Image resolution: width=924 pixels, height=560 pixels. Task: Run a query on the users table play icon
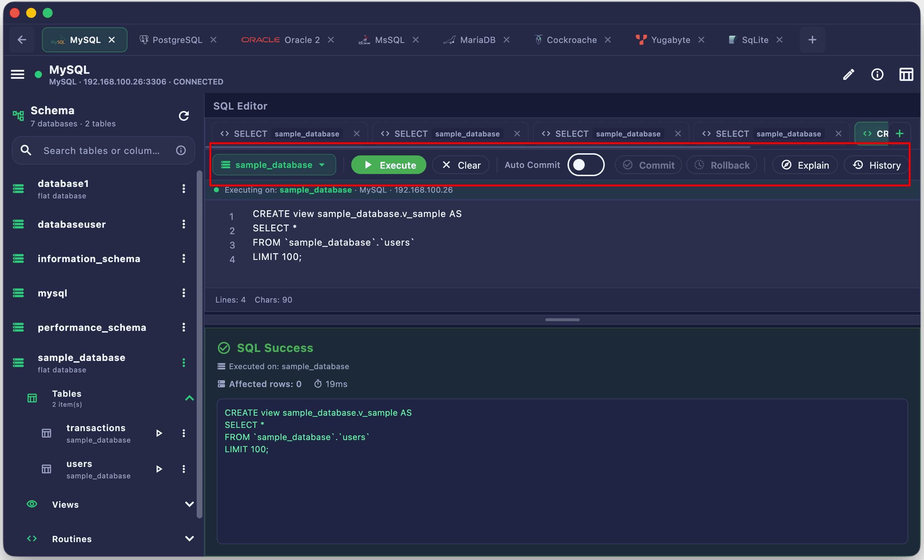pos(159,469)
